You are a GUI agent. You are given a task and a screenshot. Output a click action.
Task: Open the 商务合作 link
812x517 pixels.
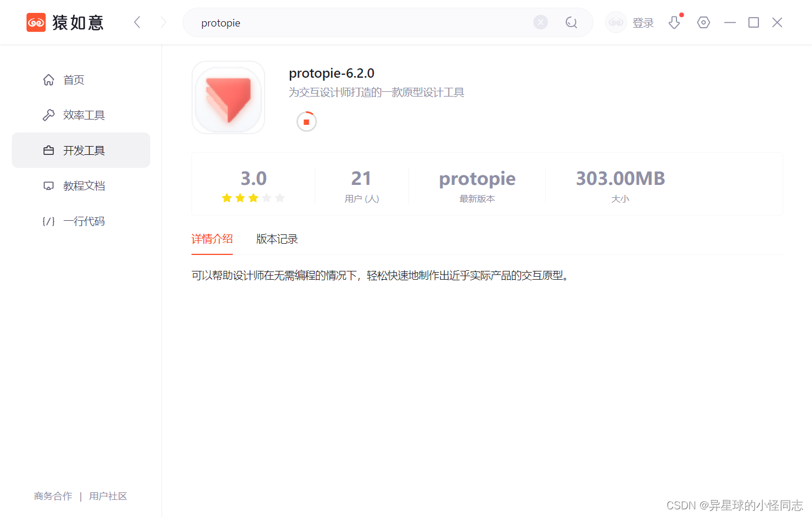click(x=53, y=496)
